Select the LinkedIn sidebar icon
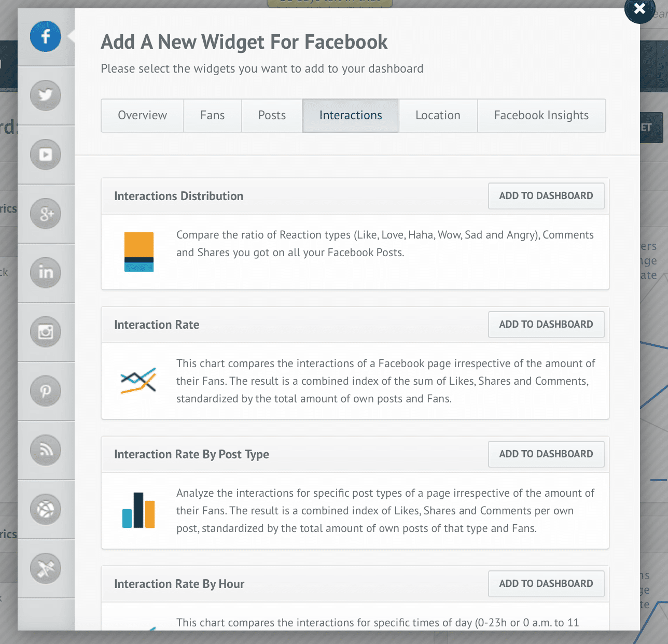The width and height of the screenshot is (668, 644). pos(46,273)
